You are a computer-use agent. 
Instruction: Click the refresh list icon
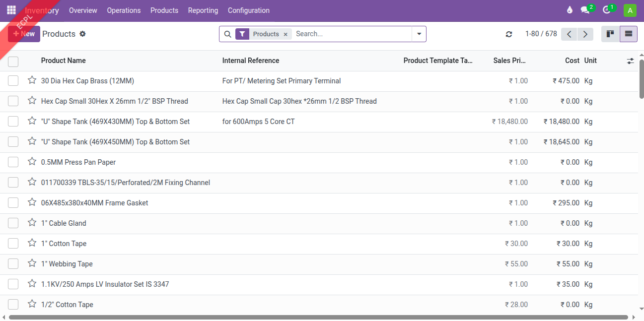pyautogui.click(x=509, y=34)
